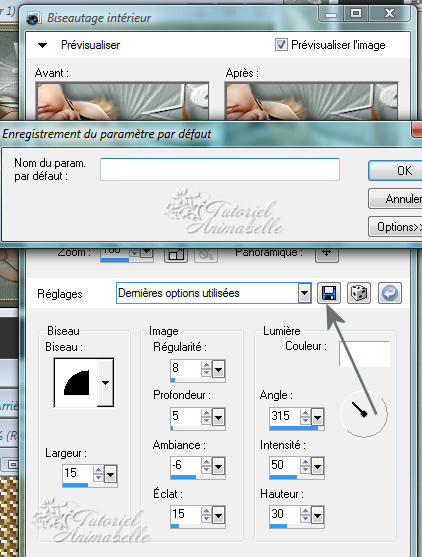Image resolution: width=422 pixels, height=557 pixels.
Task: Click the Options>> button
Action: coord(395,227)
